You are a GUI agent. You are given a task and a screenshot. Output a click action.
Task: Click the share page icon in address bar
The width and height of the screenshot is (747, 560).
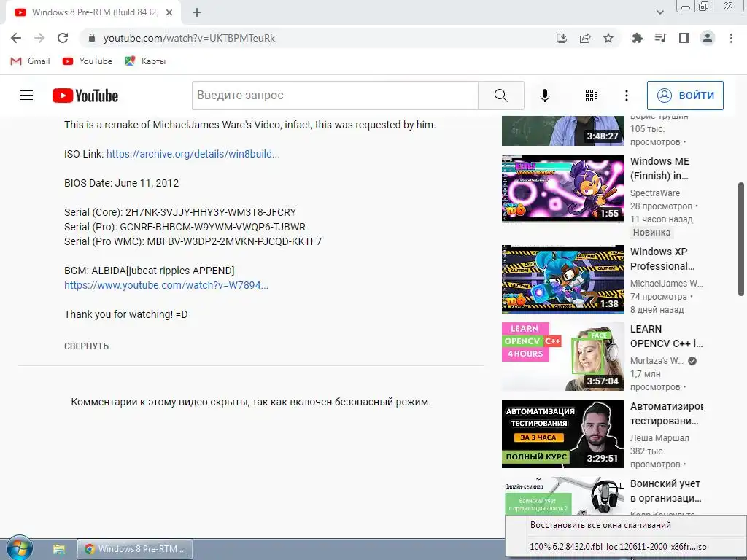coord(585,38)
